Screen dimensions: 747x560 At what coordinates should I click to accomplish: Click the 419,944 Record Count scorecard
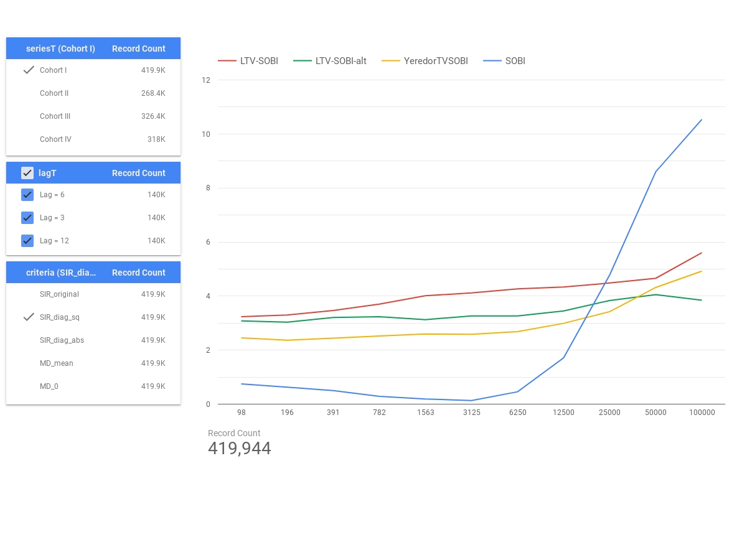[x=240, y=448]
